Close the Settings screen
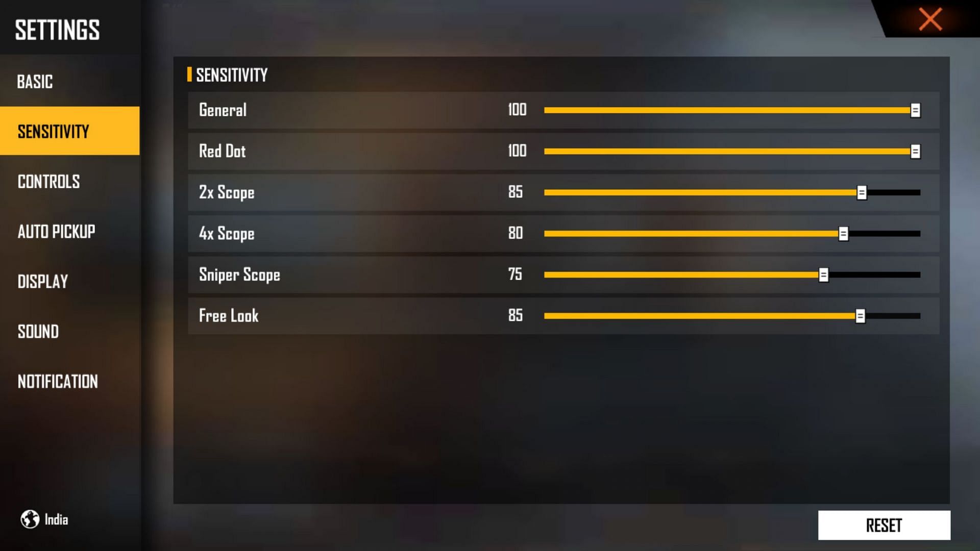The width and height of the screenshot is (980, 551). tap(931, 19)
